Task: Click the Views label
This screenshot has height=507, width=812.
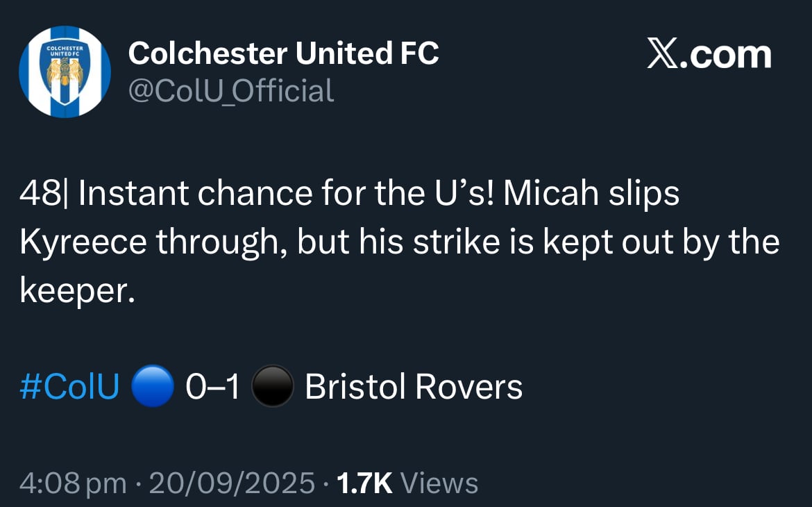Action: pyautogui.click(x=439, y=483)
